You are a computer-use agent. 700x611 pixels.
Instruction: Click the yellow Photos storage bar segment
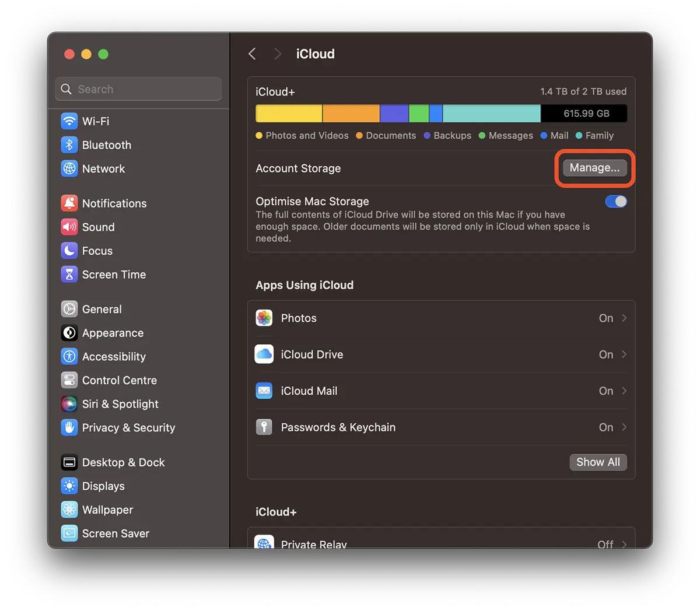click(289, 114)
